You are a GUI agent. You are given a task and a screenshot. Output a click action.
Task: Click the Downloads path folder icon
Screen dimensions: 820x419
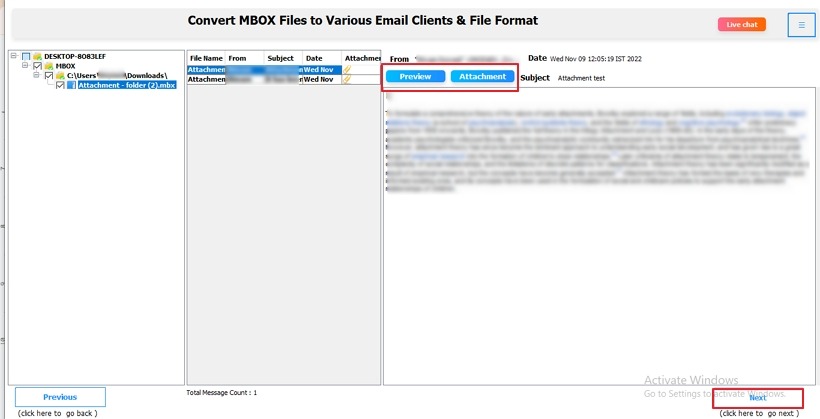click(60, 76)
